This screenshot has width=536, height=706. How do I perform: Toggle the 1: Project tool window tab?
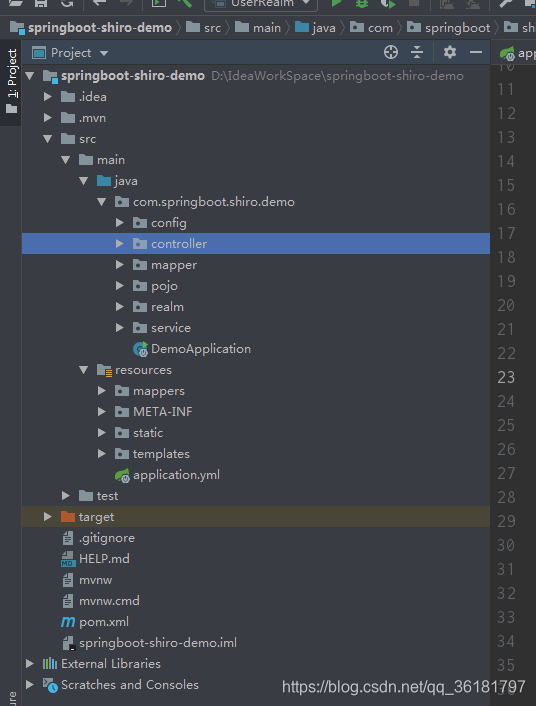pyautogui.click(x=11, y=81)
